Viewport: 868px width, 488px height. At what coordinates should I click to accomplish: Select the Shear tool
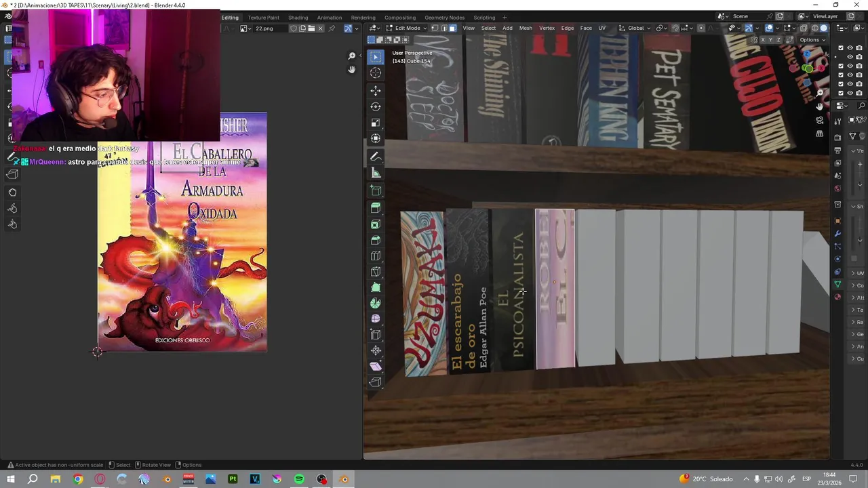(376, 366)
